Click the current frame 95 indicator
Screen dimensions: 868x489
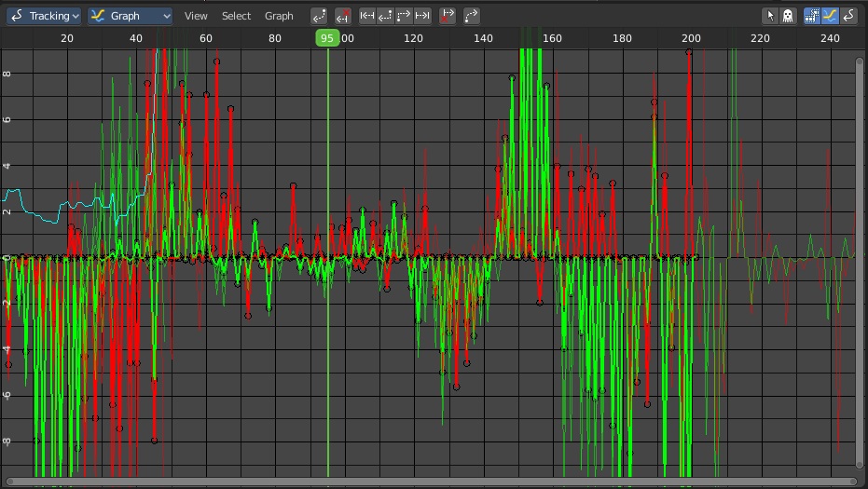[x=327, y=38]
